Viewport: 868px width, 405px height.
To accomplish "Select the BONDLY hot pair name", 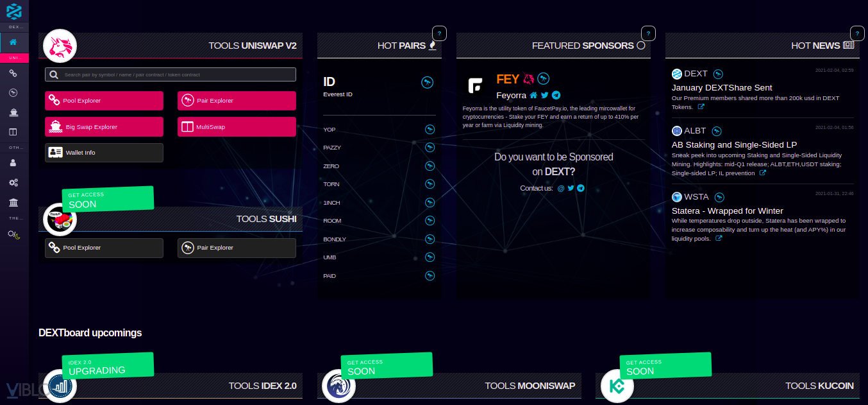I will pos(335,239).
